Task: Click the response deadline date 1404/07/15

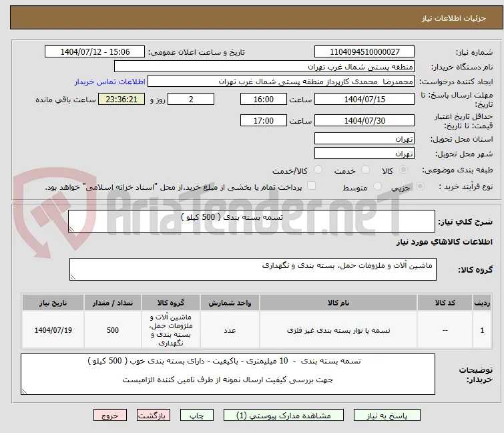Action: 364,99
